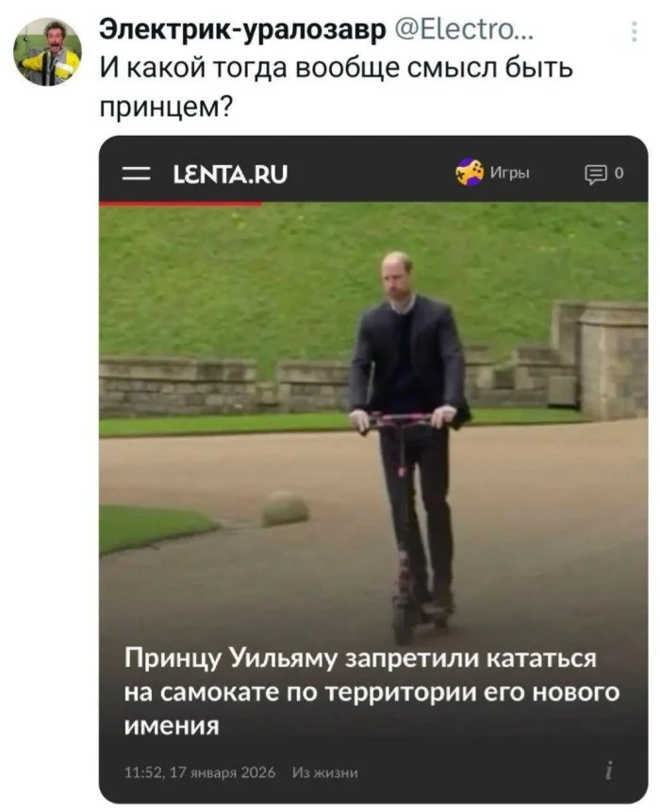The image size is (660, 812).
Task: Click the info "i" icon on article
Action: (x=610, y=771)
